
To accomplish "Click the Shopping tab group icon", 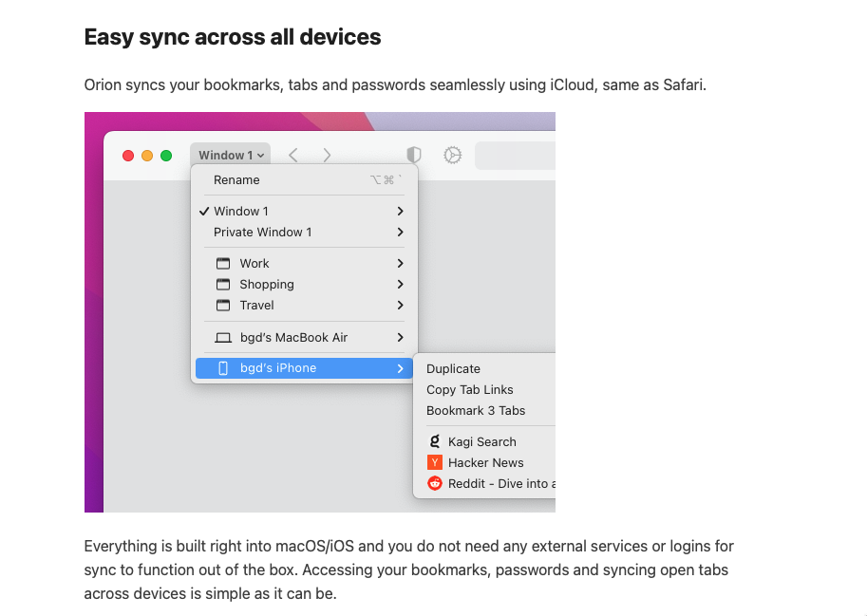I will pyautogui.click(x=223, y=285).
